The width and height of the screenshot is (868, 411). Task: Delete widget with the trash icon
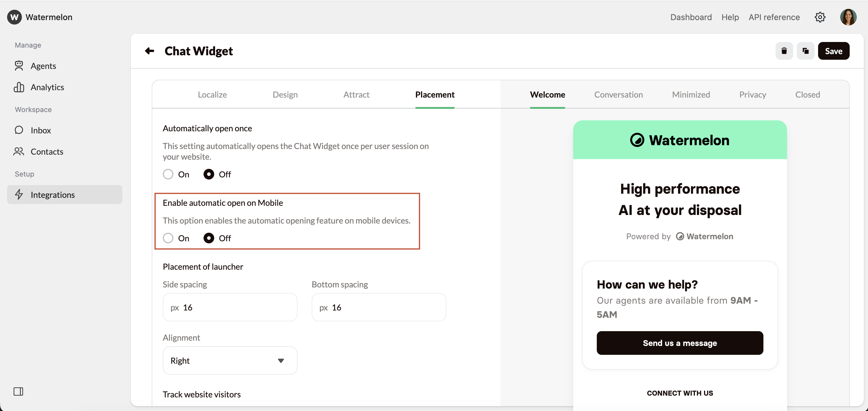pos(784,51)
